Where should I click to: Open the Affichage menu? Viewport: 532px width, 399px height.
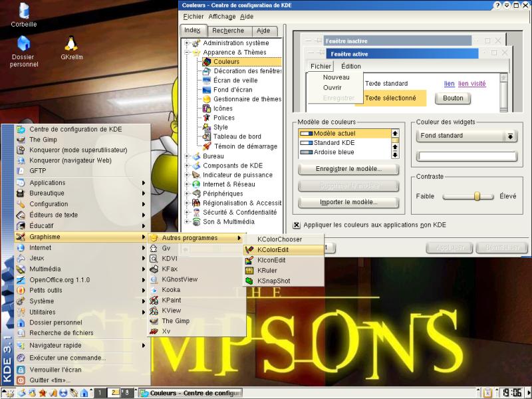click(x=222, y=17)
